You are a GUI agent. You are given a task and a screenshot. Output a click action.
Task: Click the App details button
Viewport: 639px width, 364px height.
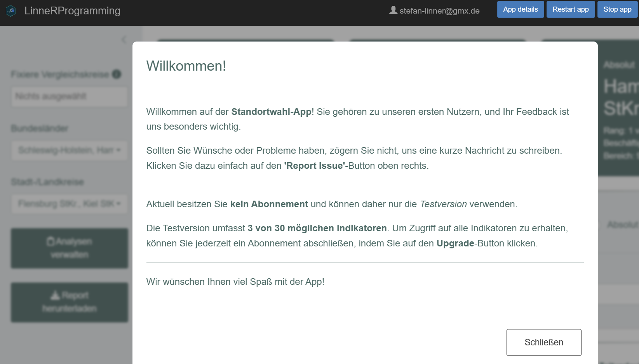520,9
